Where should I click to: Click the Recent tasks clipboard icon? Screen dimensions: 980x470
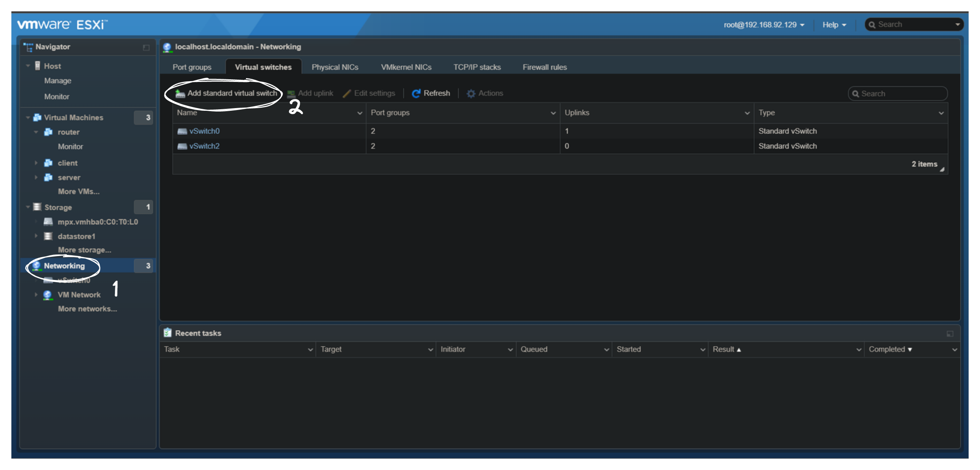tap(168, 333)
